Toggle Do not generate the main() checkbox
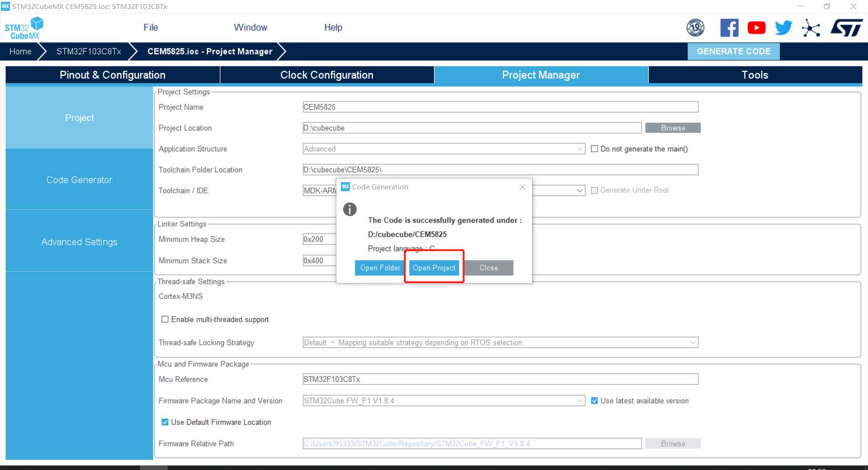 point(594,149)
